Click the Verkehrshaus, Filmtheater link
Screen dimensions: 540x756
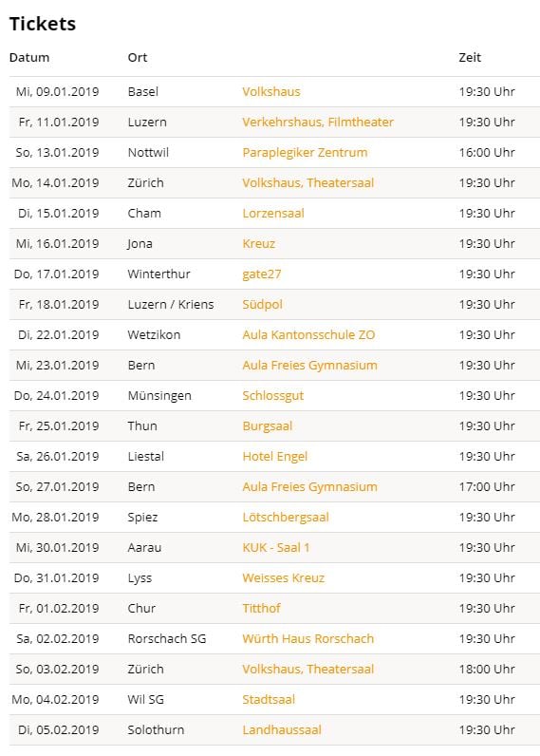click(x=318, y=122)
